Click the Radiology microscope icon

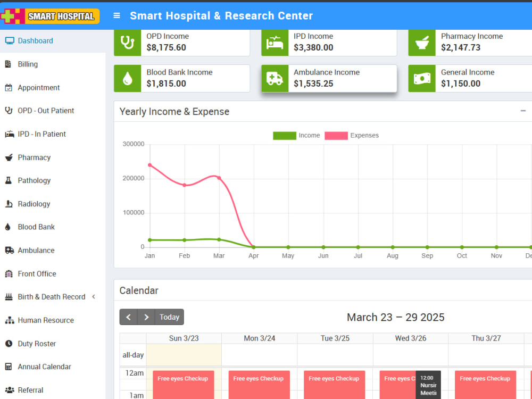coord(9,204)
